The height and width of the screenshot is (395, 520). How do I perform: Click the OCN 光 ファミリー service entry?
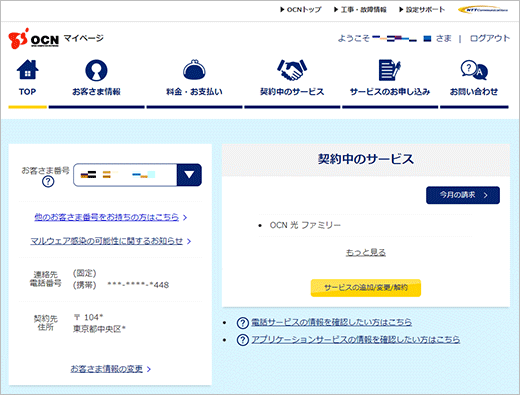click(x=305, y=225)
